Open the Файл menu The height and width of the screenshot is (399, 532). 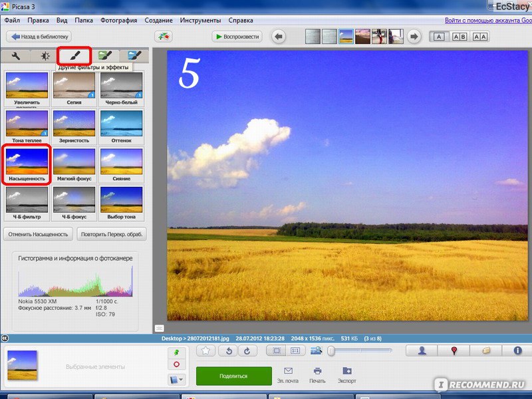[12, 21]
